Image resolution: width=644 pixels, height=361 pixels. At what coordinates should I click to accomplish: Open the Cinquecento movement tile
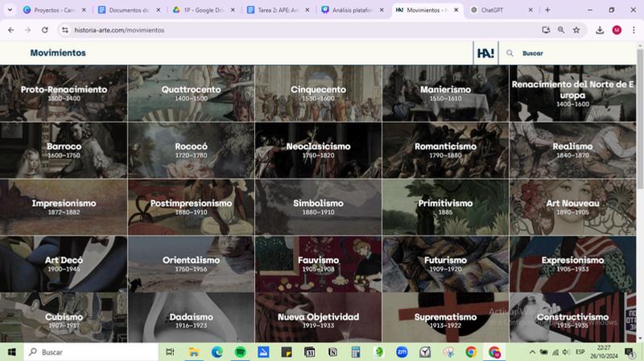pyautogui.click(x=318, y=93)
